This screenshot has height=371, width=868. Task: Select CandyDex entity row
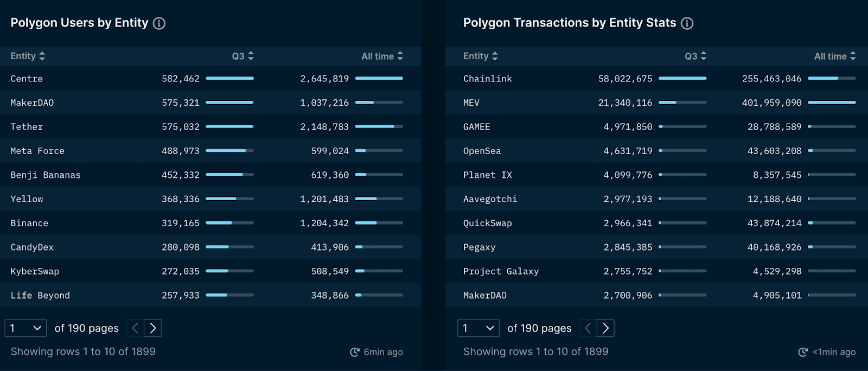(x=210, y=247)
